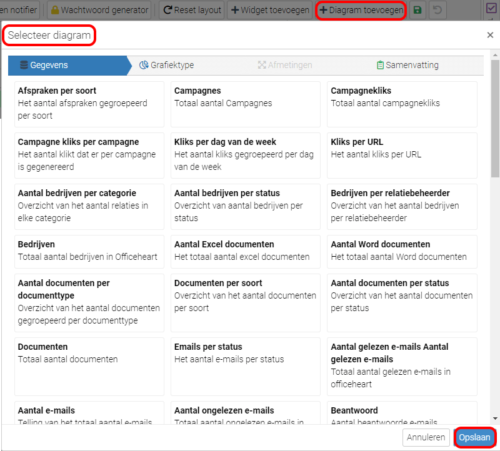Close the Selecteer diagram dialog
The height and width of the screenshot is (451, 500).
coord(490,35)
